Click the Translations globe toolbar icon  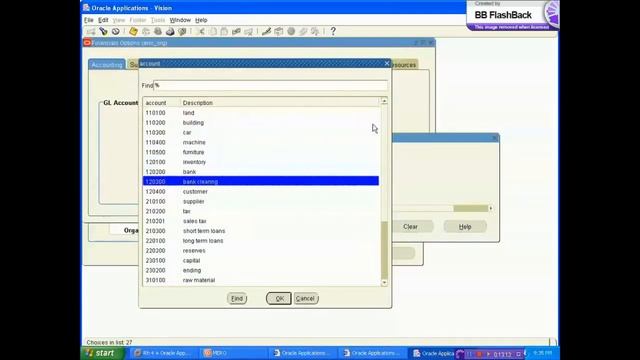pos(291,31)
